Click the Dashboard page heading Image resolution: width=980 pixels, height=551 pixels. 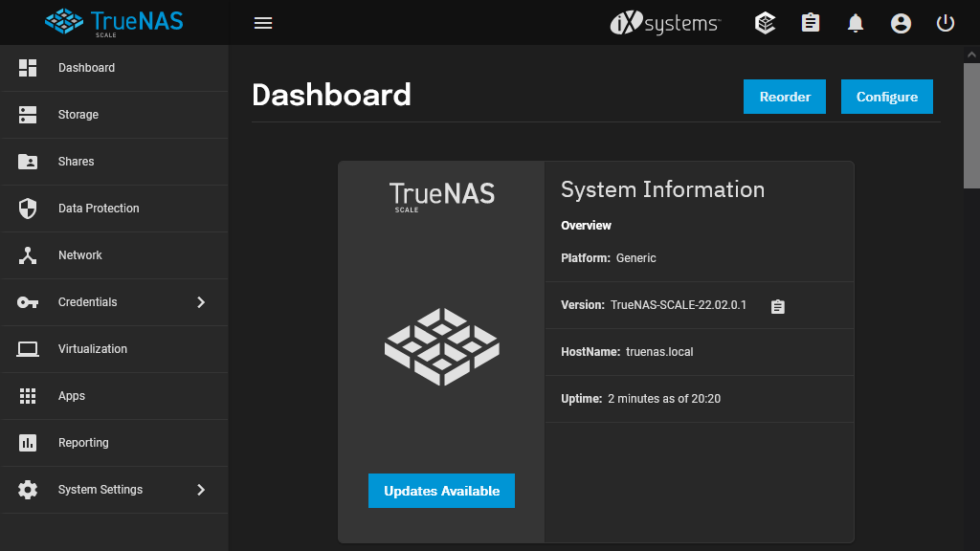(x=331, y=95)
